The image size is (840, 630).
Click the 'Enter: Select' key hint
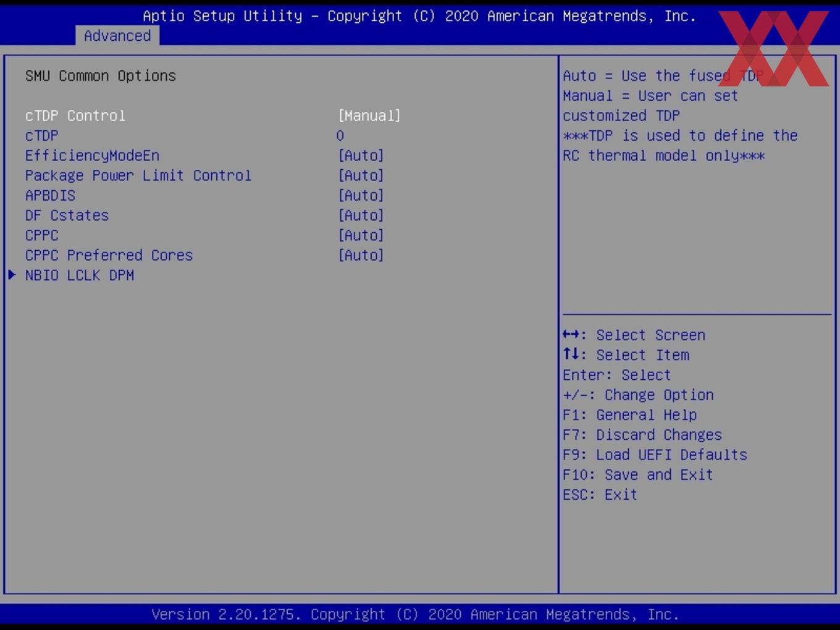[616, 375]
